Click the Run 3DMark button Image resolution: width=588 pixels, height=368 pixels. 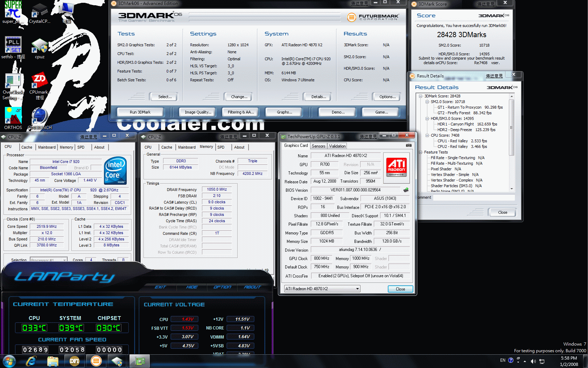tap(140, 112)
